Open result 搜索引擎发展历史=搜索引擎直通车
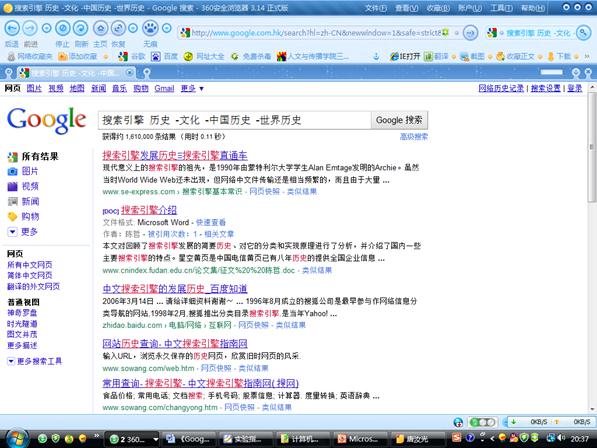The image size is (597, 448). [x=175, y=155]
